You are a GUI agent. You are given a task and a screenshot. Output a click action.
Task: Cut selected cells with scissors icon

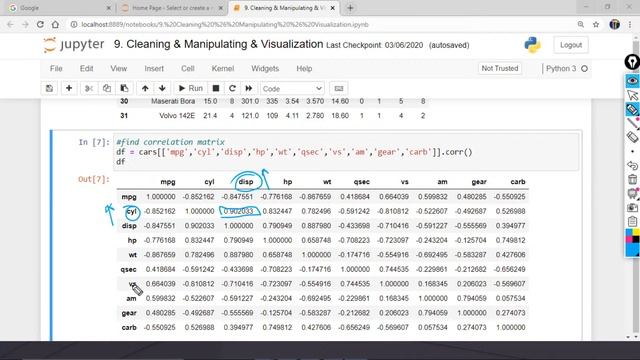pyautogui.click(x=89, y=89)
